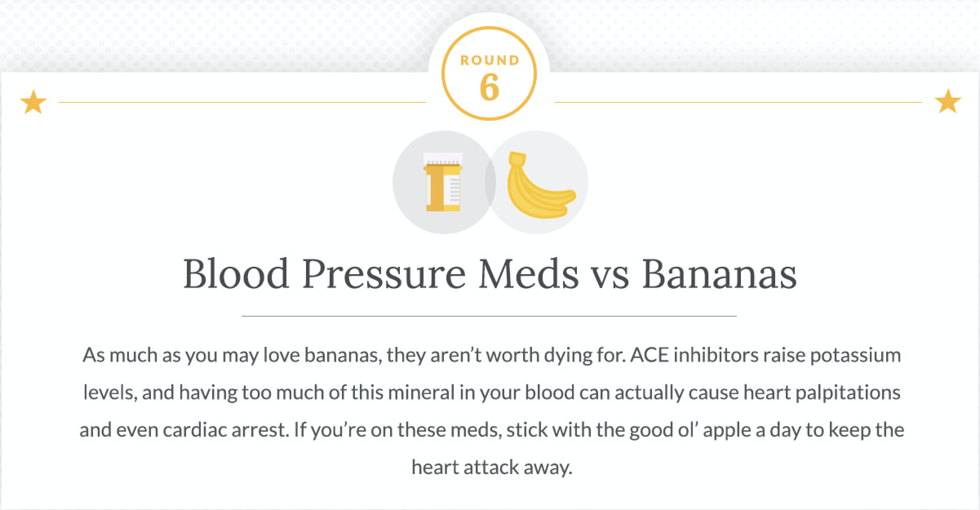Click the ROUND label in the circle

pyautogui.click(x=490, y=61)
